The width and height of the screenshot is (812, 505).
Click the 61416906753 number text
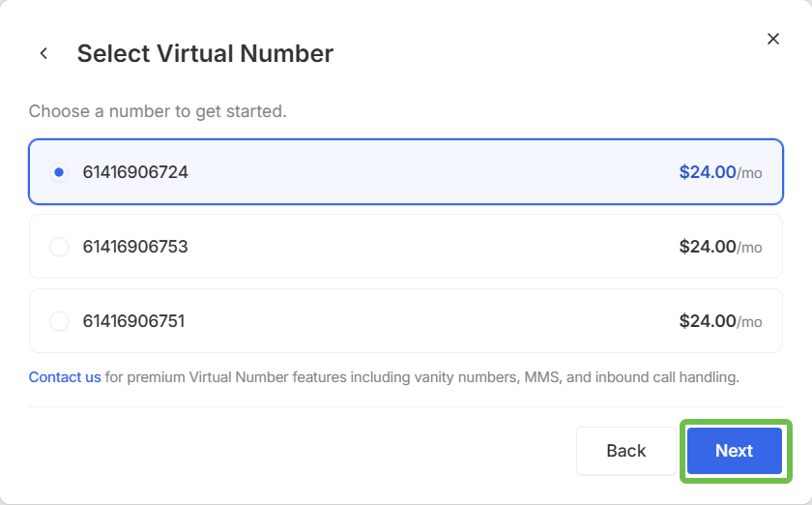(135, 247)
